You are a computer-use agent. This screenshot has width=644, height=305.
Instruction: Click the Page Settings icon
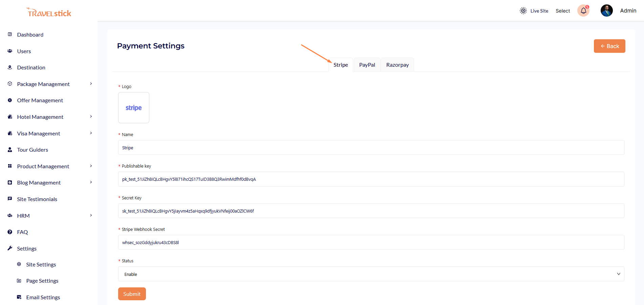click(19, 281)
